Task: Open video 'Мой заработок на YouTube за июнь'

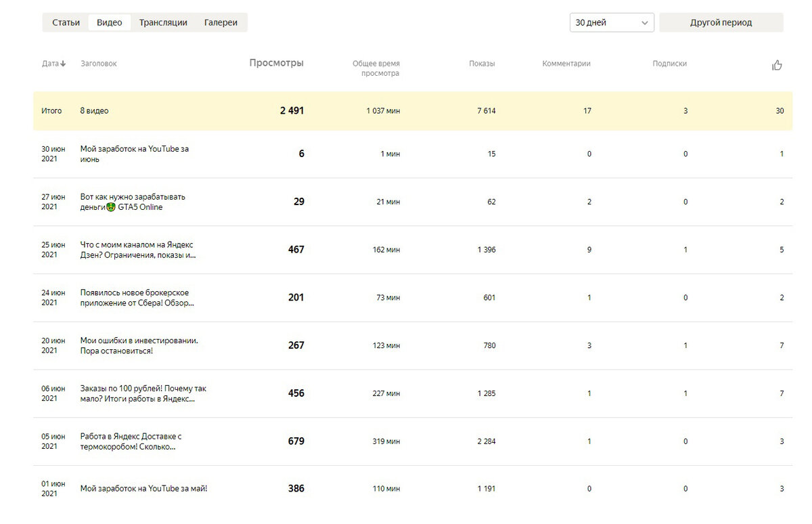Action: click(x=135, y=154)
